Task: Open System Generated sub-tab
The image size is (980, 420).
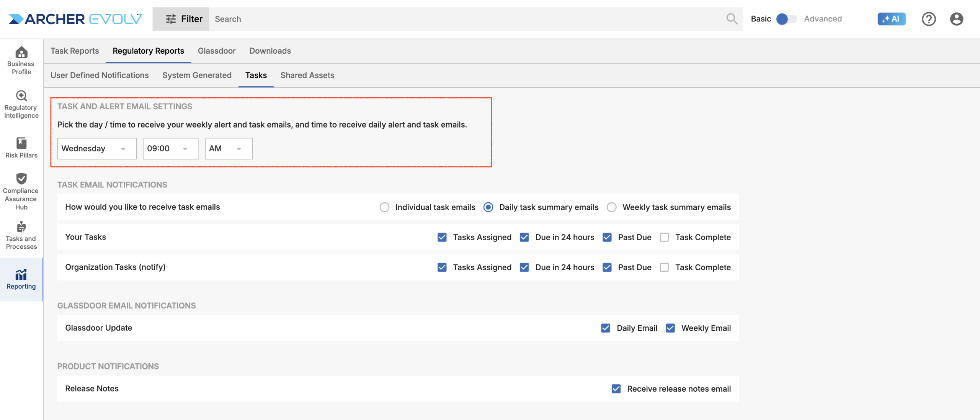Action: point(197,75)
